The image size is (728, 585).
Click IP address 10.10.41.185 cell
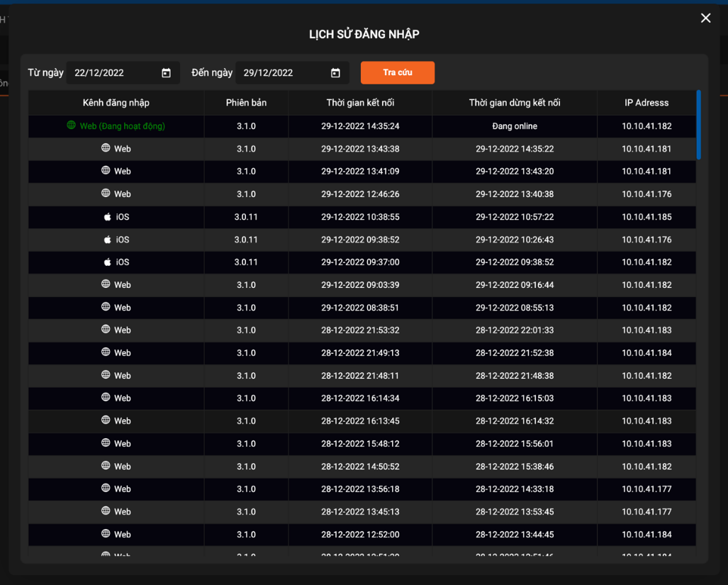point(646,217)
